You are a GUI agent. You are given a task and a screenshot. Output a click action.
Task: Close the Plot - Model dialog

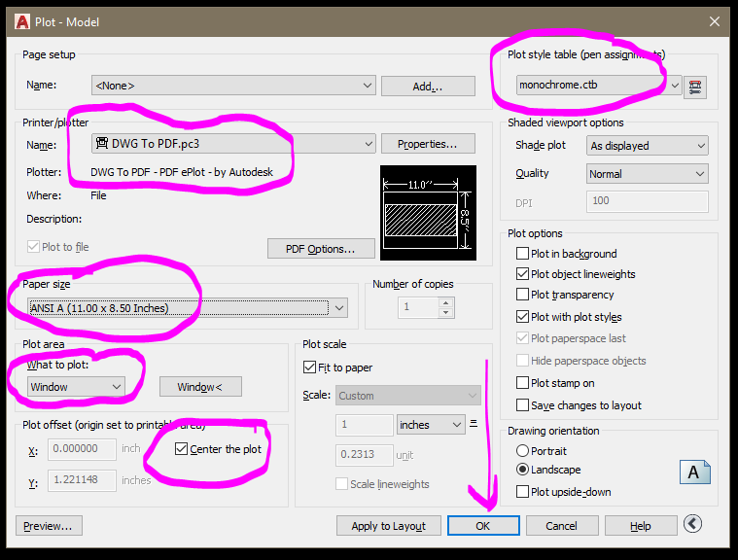click(x=715, y=21)
